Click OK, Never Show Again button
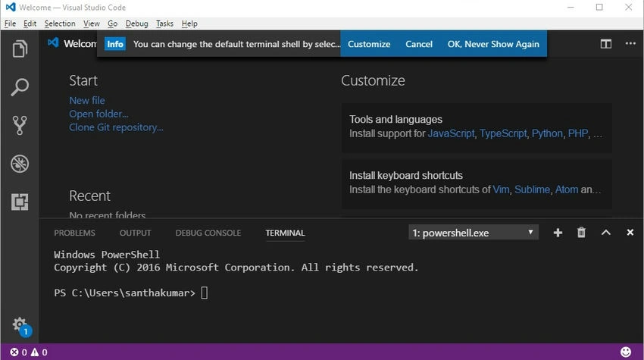 click(493, 44)
